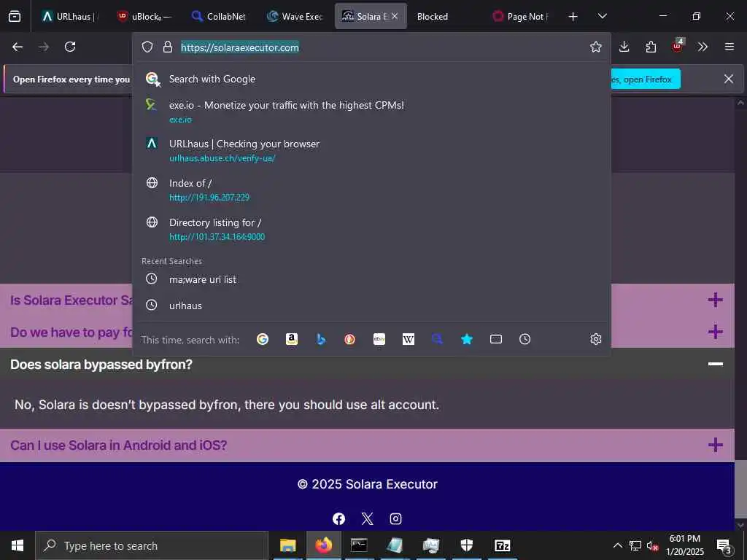
Task: Go back with the back arrow
Action: tap(18, 47)
